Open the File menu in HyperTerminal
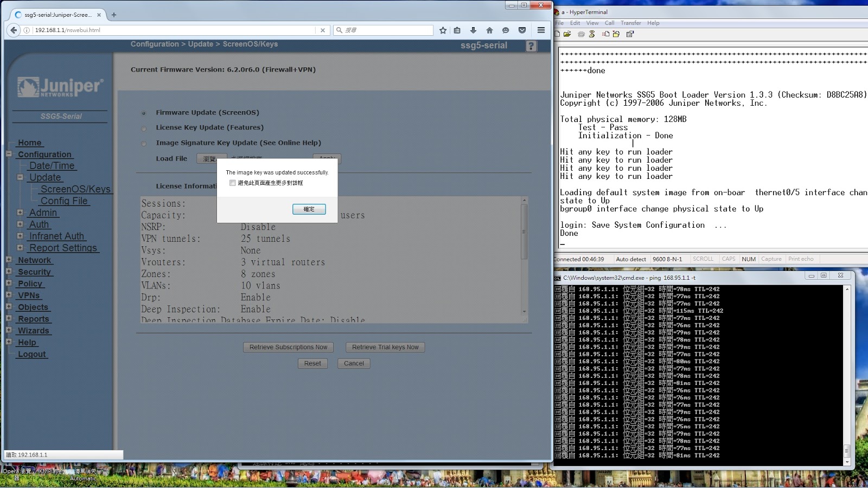This screenshot has width=868, height=488. click(x=559, y=23)
